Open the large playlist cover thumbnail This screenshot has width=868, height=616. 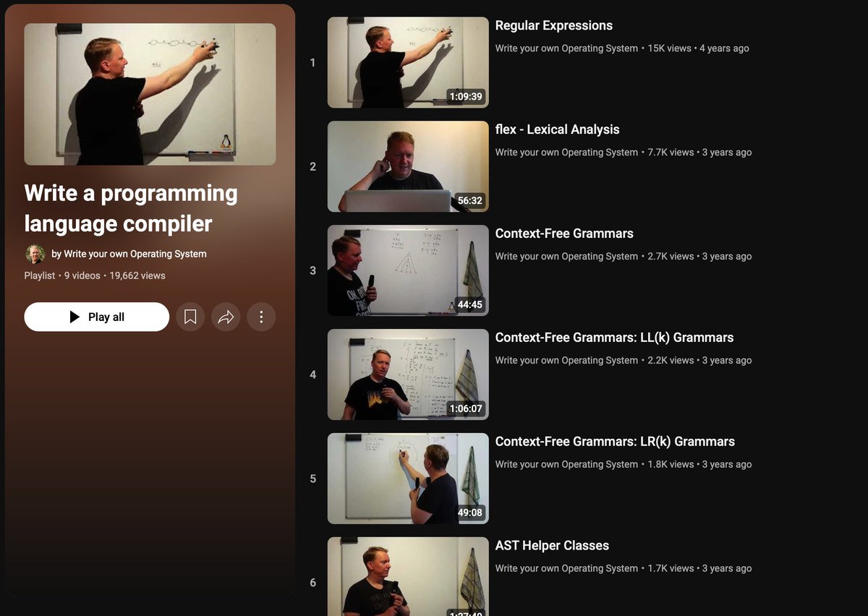[150, 95]
